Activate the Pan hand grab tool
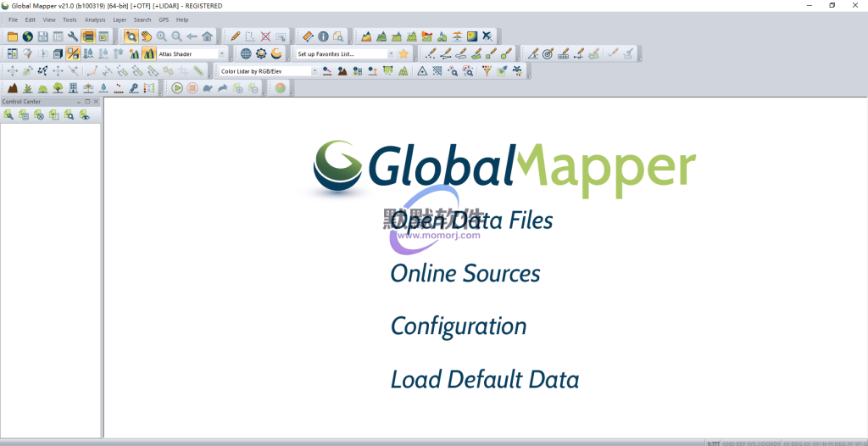 point(146,36)
